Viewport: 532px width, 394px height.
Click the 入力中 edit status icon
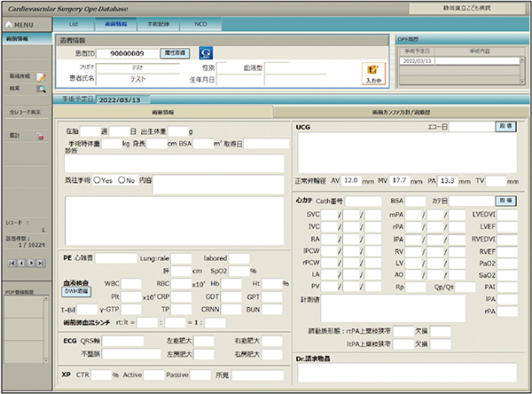point(373,73)
